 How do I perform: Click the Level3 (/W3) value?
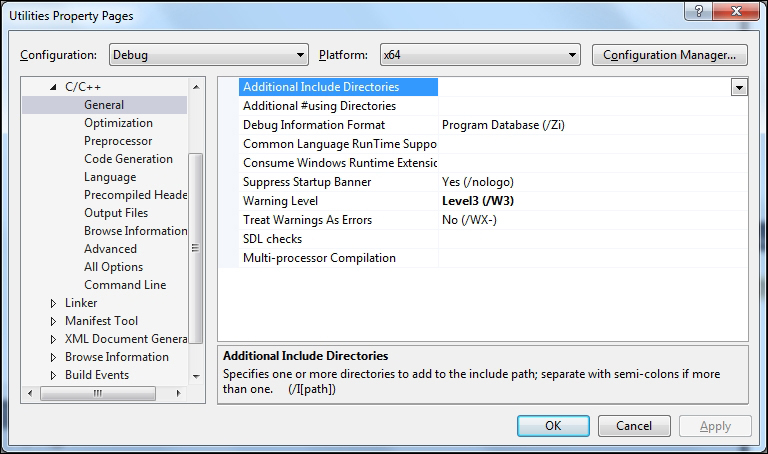478,201
